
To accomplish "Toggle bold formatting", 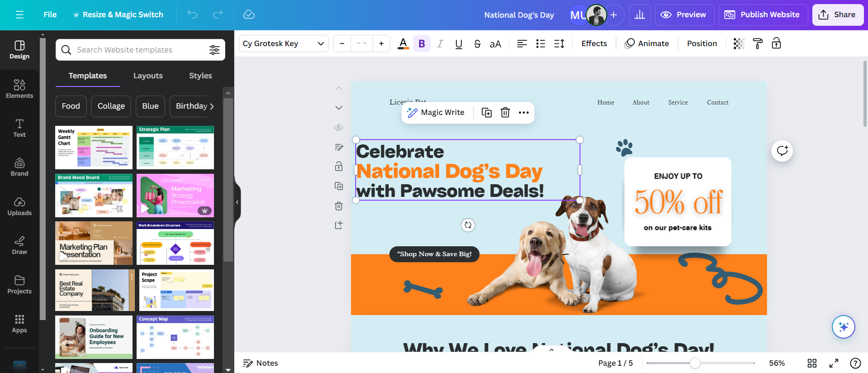I will coord(422,43).
